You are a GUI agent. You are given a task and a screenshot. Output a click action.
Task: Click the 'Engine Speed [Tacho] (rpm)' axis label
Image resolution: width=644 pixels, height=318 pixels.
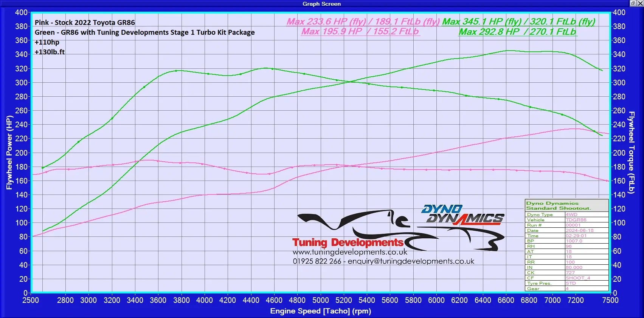pyautogui.click(x=321, y=311)
